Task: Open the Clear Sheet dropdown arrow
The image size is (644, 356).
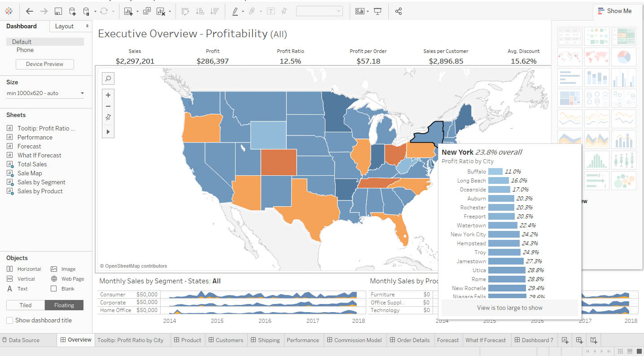Action: (x=170, y=12)
